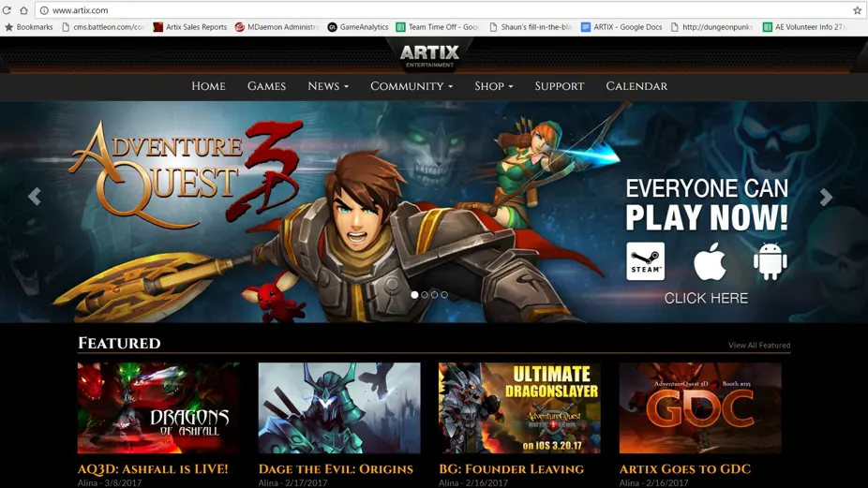Open Shaun's fill-in-the-blank bookmark
This screenshot has width=868, height=488.
[x=531, y=26]
